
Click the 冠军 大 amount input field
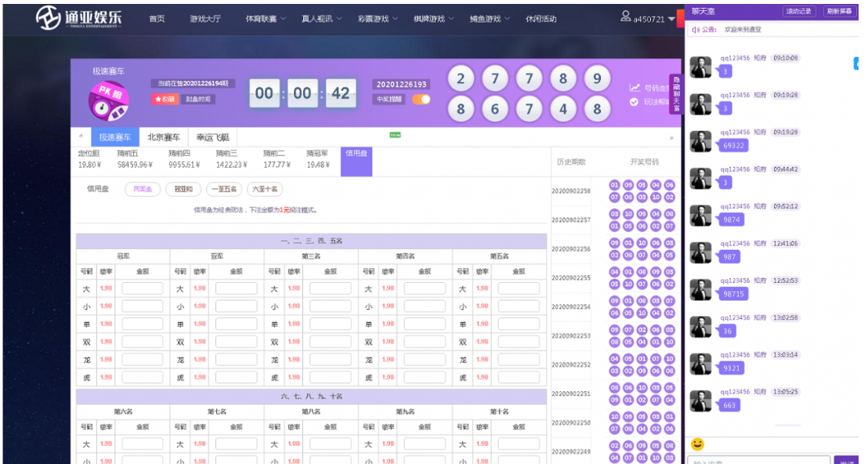[143, 288]
